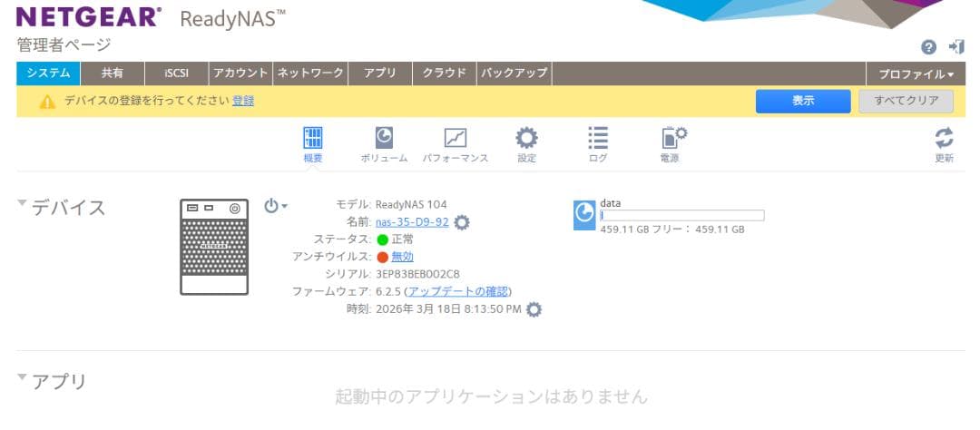
Task: Open the プロファイル dropdown menu
Action: tap(916, 73)
